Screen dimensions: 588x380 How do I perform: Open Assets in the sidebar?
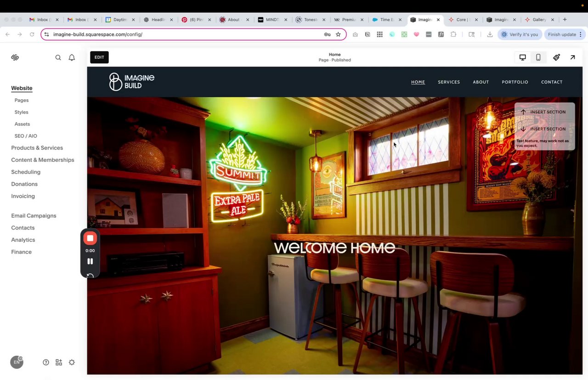(22, 124)
